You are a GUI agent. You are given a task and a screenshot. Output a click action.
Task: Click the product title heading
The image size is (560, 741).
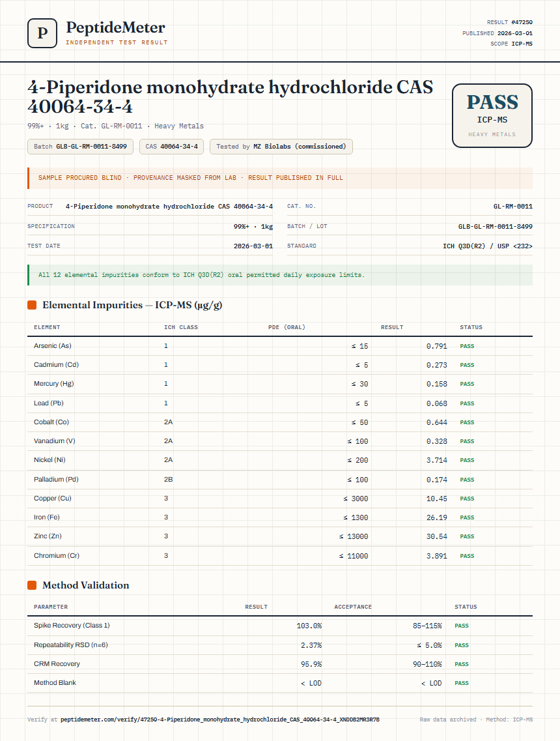[231, 97]
